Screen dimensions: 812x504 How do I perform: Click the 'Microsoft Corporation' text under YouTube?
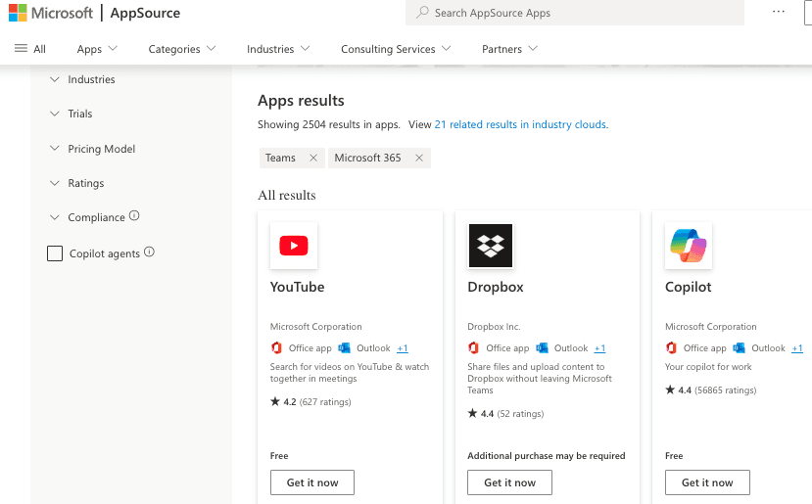[x=316, y=327]
